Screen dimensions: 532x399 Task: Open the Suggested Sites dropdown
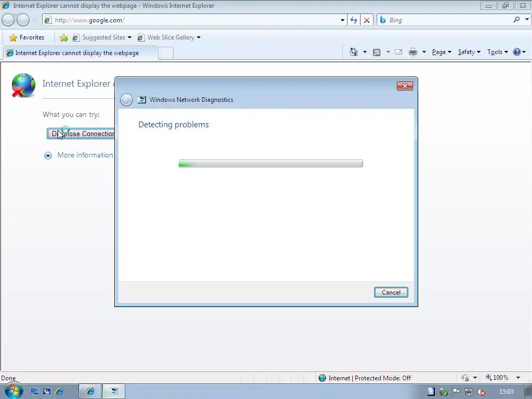[x=129, y=37]
